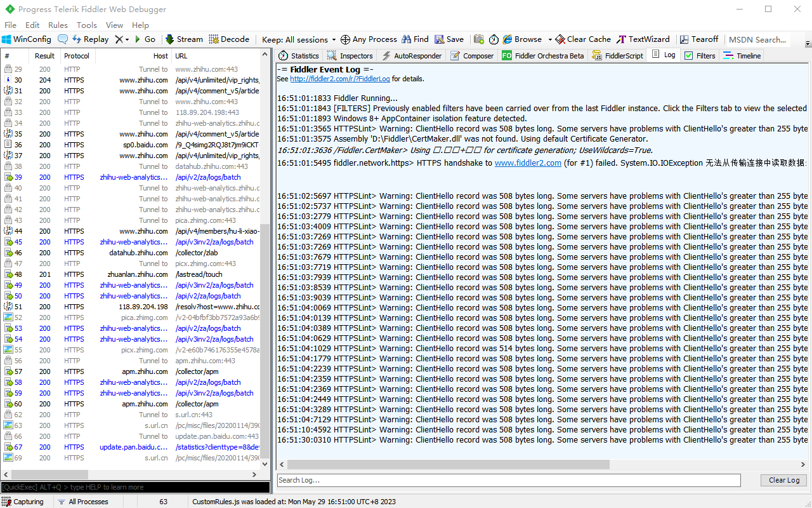
Task: Click the Clear Cache button
Action: coord(583,39)
